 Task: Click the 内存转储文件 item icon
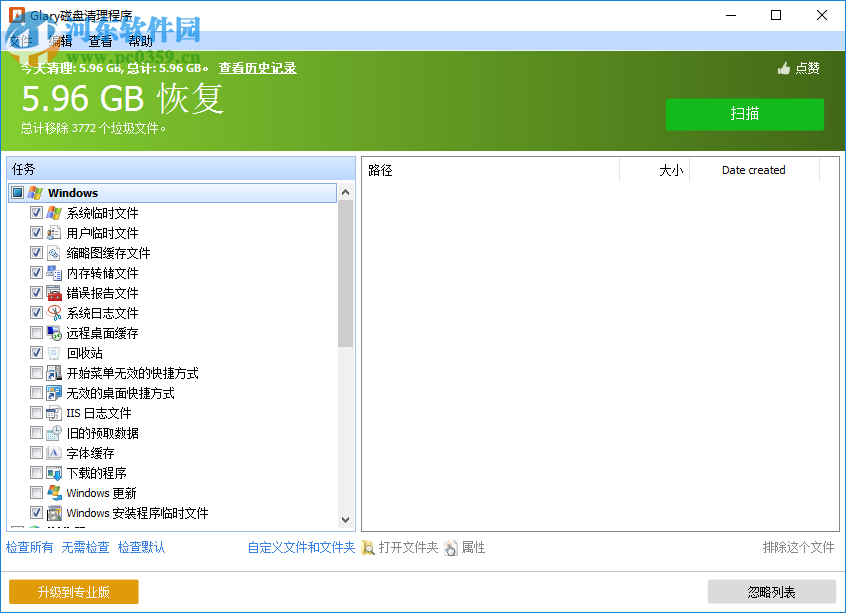[x=53, y=272]
